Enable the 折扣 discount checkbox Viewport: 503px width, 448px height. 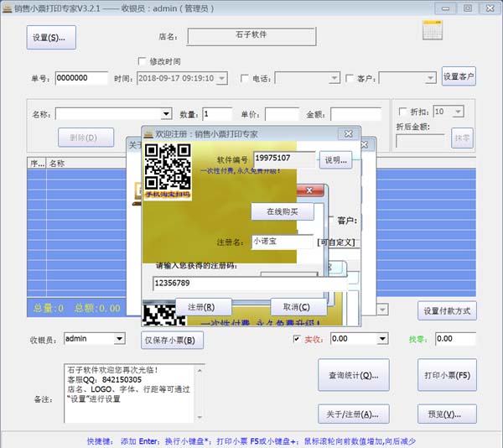coord(402,112)
